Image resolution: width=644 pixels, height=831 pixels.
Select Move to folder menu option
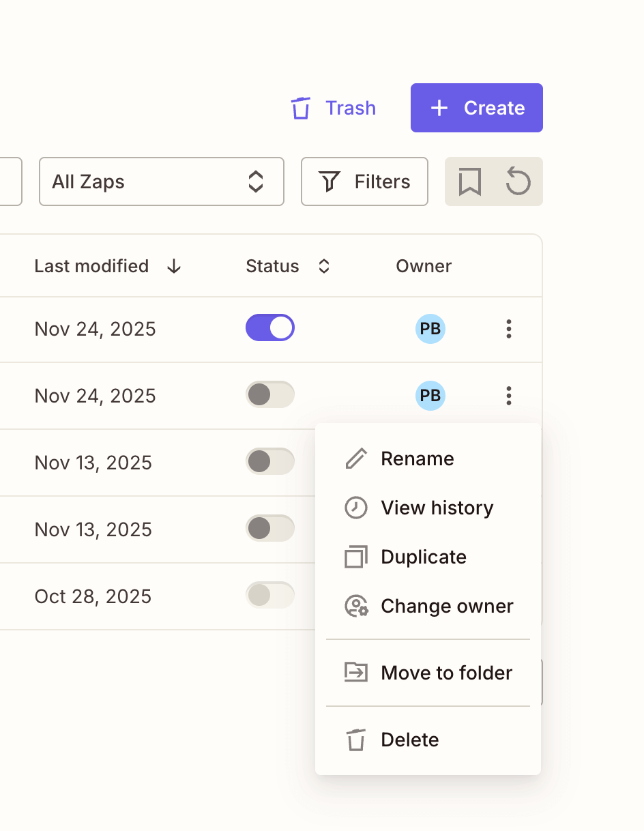446,673
